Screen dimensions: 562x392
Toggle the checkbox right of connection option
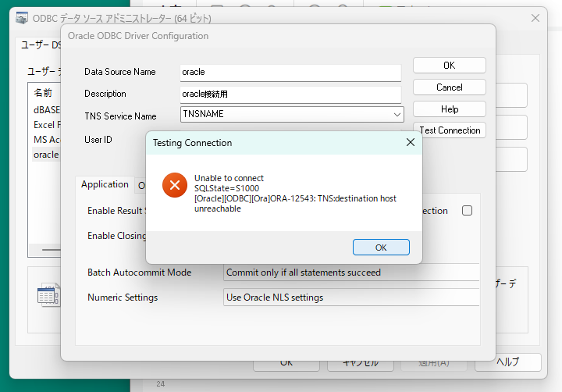[468, 211]
